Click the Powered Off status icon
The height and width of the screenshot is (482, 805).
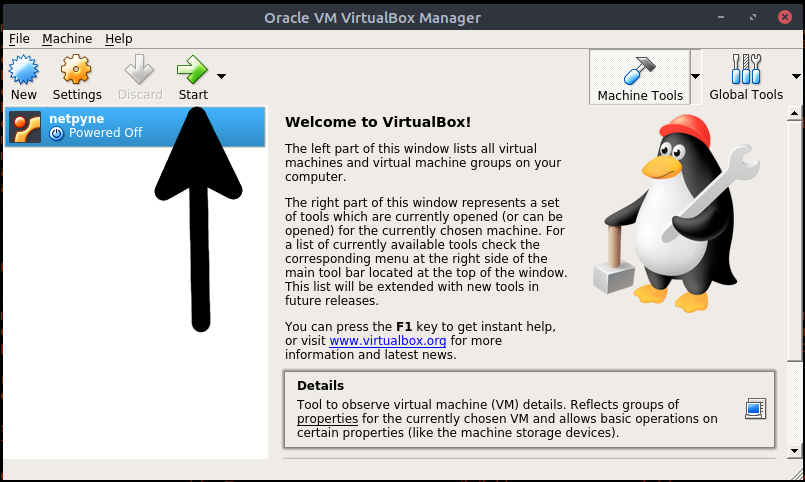(56, 133)
